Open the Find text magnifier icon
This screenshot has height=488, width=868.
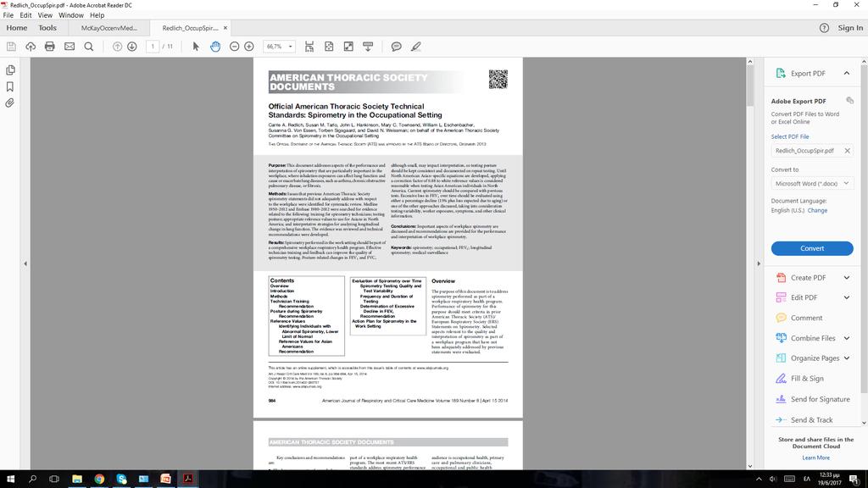[88, 47]
